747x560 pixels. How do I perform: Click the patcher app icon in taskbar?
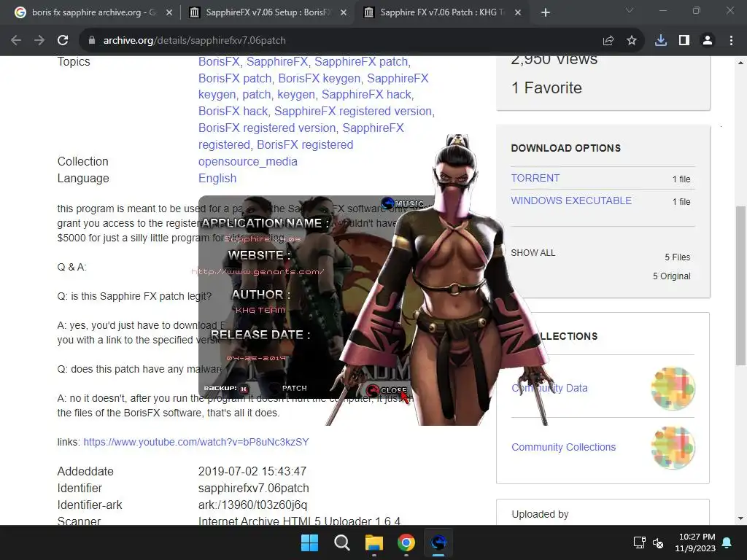[438, 542]
